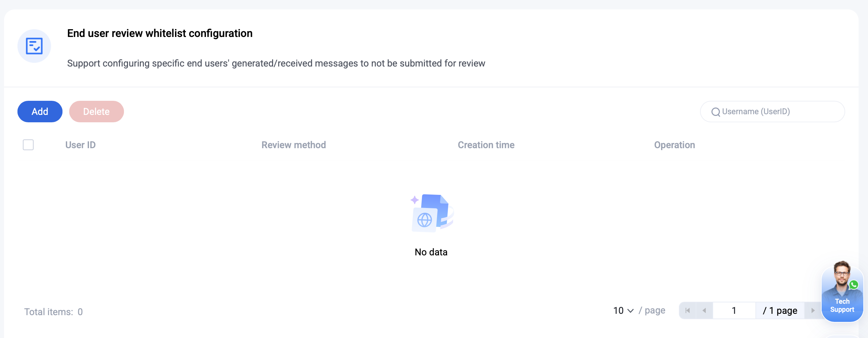Image resolution: width=868 pixels, height=338 pixels.
Task: Click the chevron beside items per page
Action: pyautogui.click(x=631, y=311)
